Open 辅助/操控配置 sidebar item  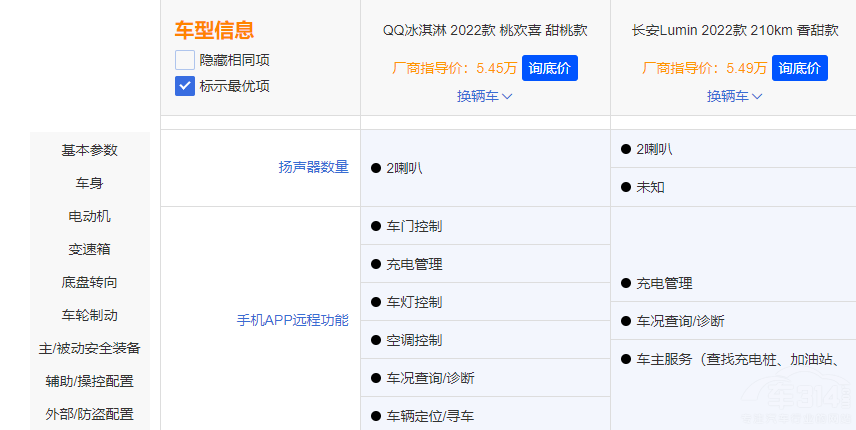point(90,381)
